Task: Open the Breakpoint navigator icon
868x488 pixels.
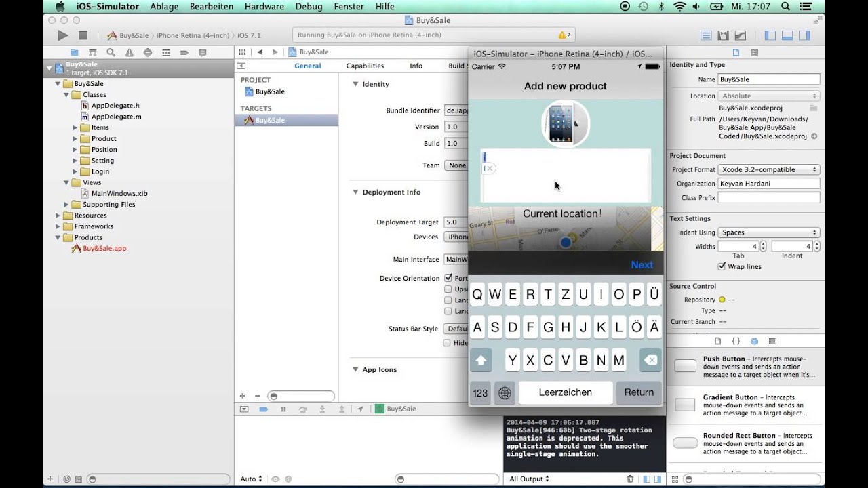Action: [184, 52]
